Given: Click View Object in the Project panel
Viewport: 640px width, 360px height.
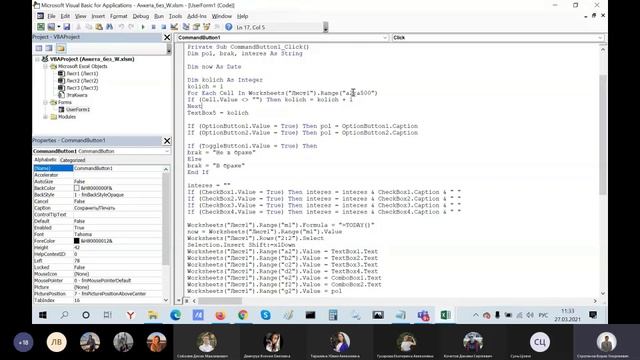Looking at the screenshot, I should pos(49,48).
